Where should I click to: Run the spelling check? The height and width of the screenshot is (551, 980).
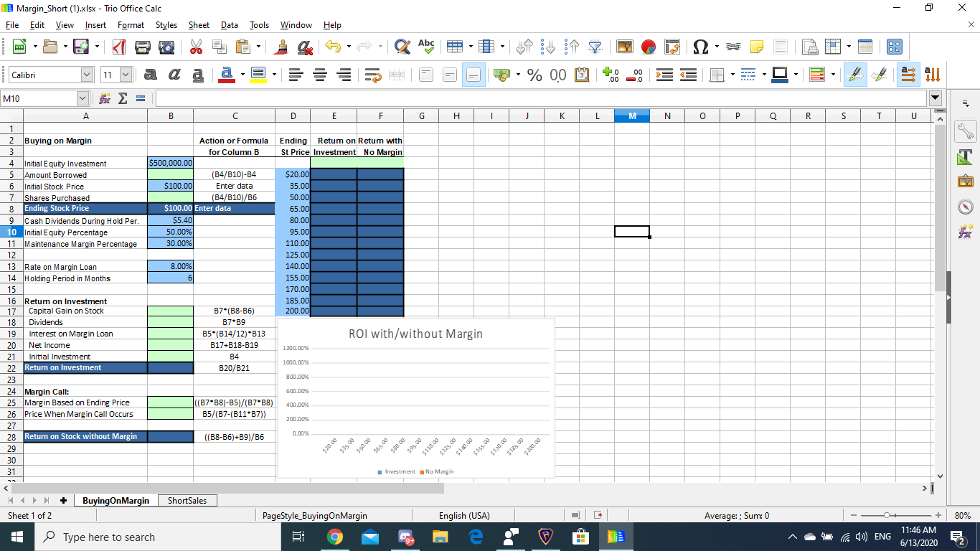[x=426, y=47]
